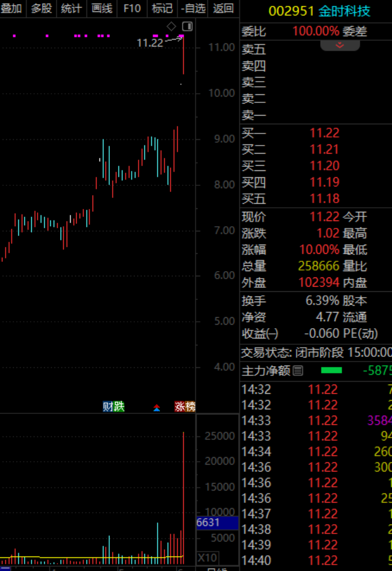Select the 买四 price 11.19

(324, 182)
